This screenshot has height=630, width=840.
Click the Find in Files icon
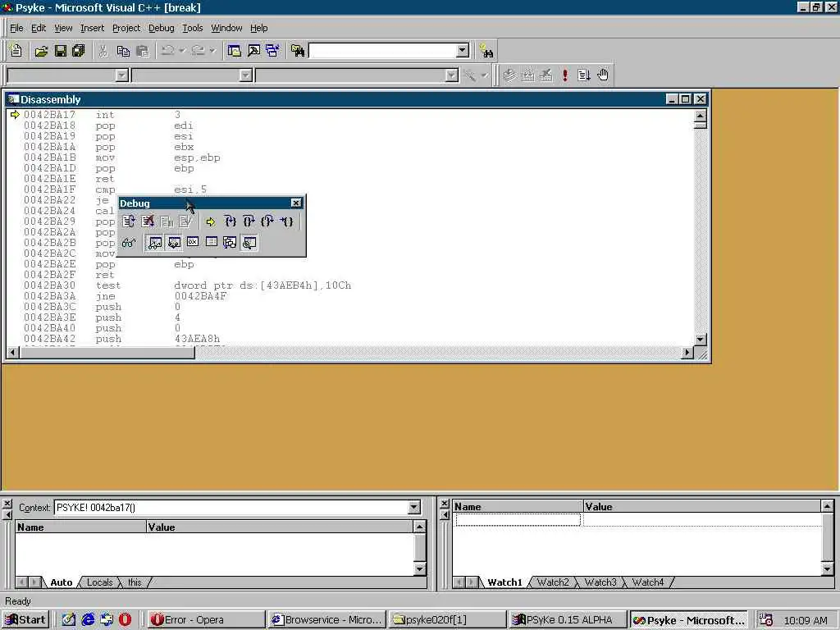tap(297, 51)
